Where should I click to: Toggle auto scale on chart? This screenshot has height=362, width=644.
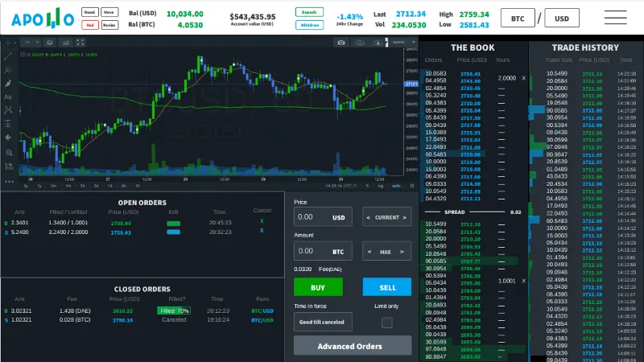coord(396,186)
